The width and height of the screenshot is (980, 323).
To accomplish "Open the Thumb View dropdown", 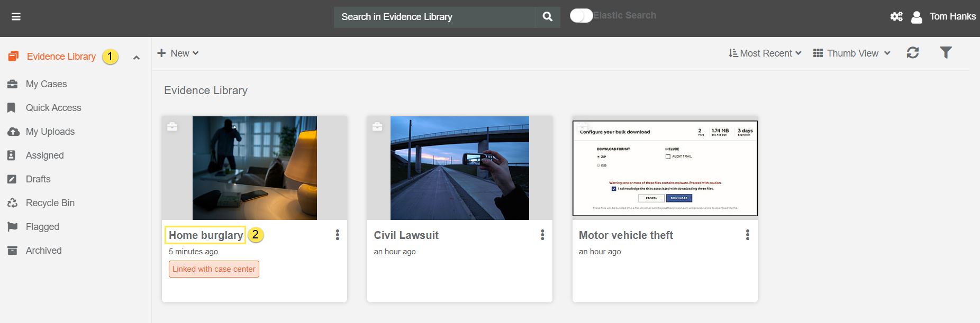I will [x=851, y=53].
